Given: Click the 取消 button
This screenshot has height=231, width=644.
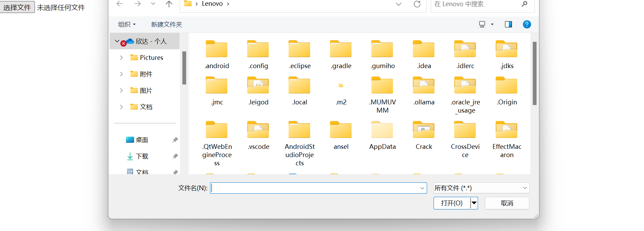Looking at the screenshot, I should tap(507, 203).
